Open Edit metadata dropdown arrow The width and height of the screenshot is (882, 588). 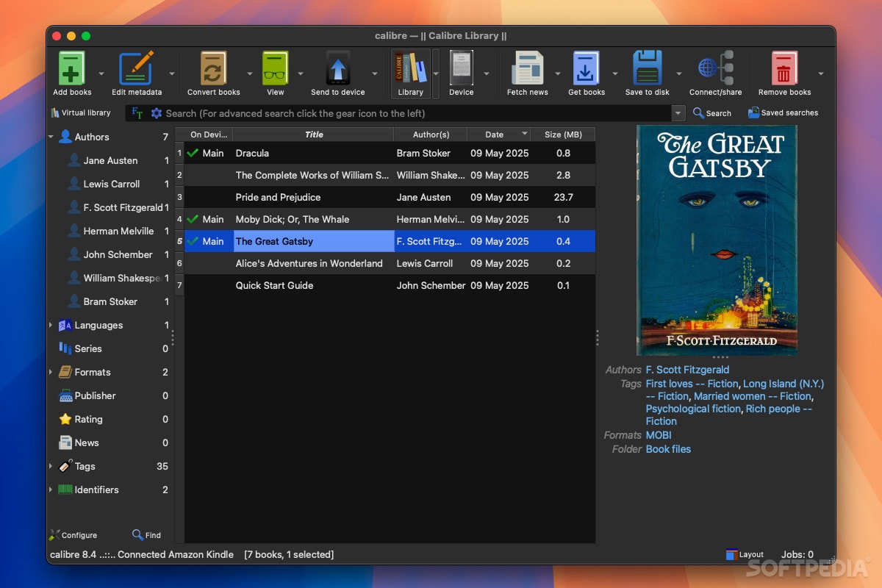tap(172, 74)
